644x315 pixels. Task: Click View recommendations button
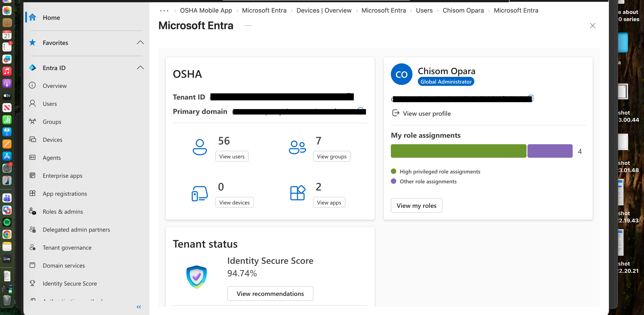[x=270, y=293]
